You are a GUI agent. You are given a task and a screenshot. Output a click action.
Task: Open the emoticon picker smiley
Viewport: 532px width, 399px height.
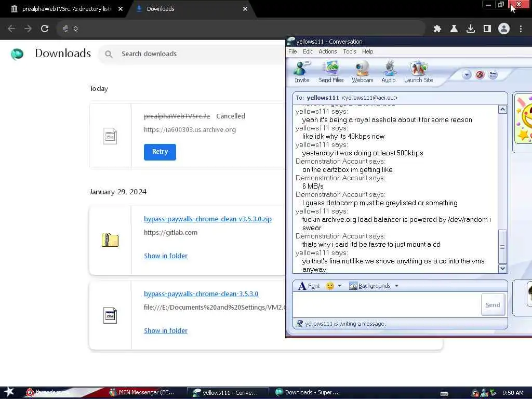click(330, 286)
